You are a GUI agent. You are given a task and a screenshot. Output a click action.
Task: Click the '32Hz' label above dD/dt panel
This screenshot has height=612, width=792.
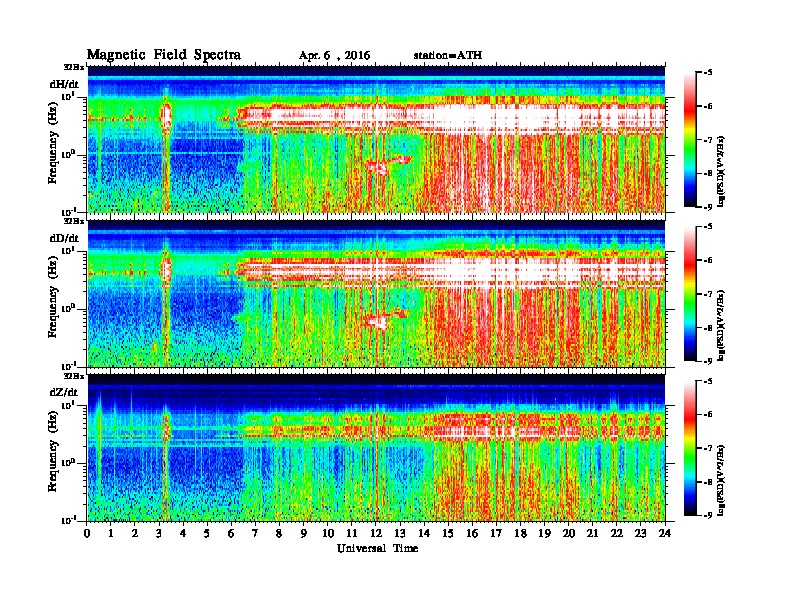tap(74, 221)
